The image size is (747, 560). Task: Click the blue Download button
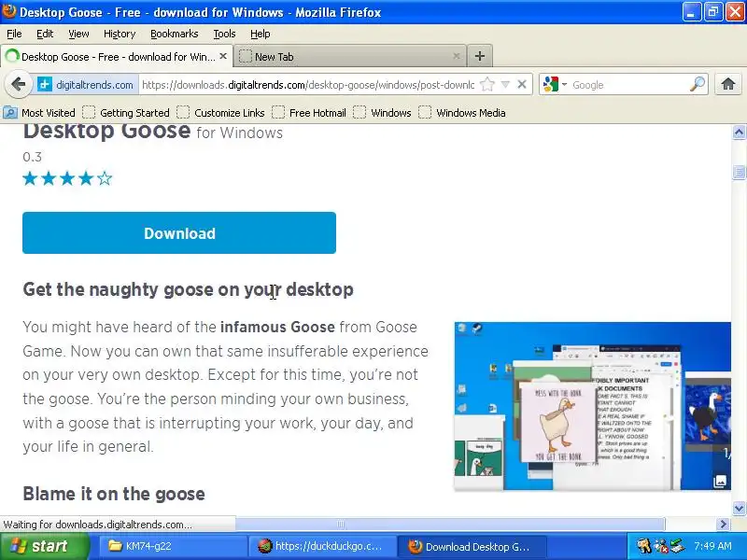(179, 232)
